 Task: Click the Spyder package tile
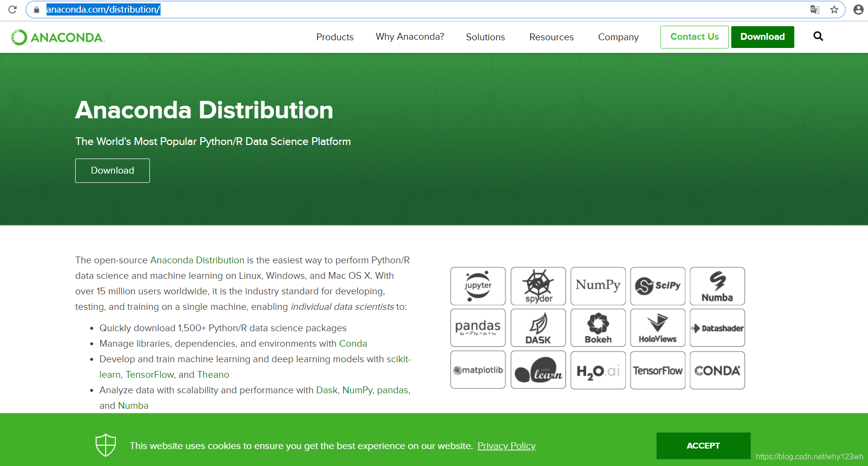click(x=538, y=286)
